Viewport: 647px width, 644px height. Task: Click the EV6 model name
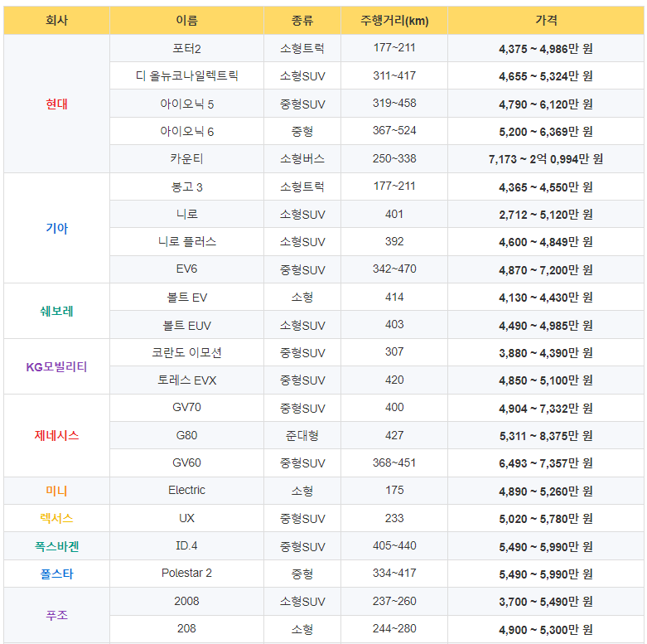point(186,269)
